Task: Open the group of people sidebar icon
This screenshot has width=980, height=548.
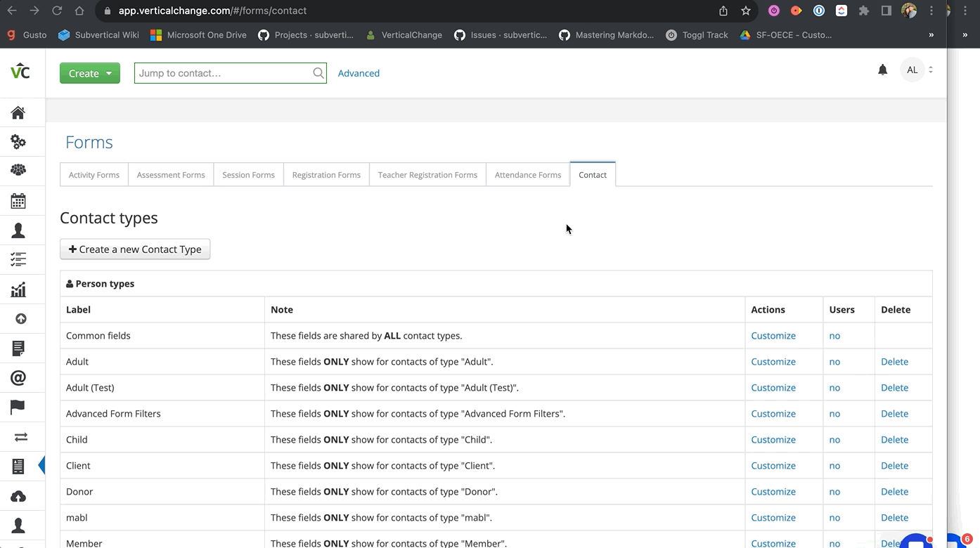Action: (18, 171)
